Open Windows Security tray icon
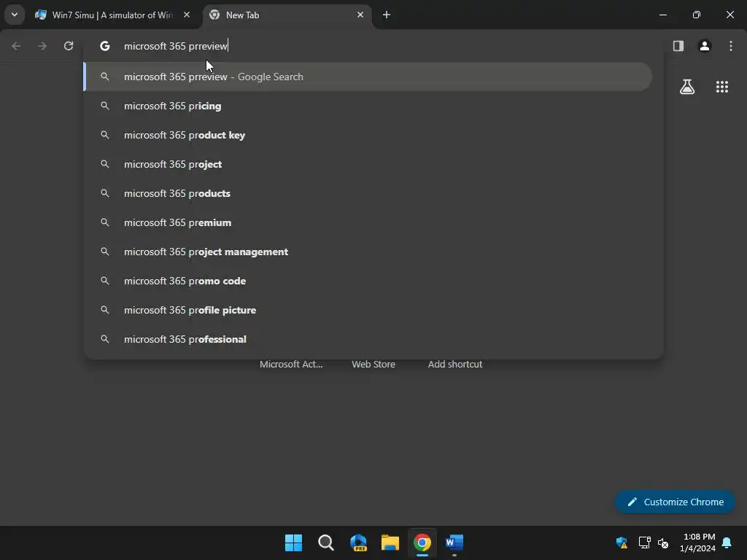 pyautogui.click(x=622, y=542)
